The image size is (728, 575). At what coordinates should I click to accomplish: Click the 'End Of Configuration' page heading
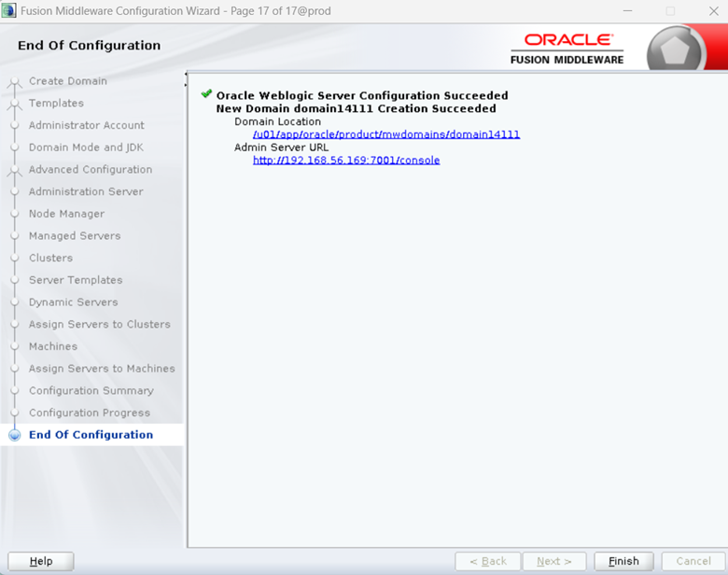click(90, 46)
